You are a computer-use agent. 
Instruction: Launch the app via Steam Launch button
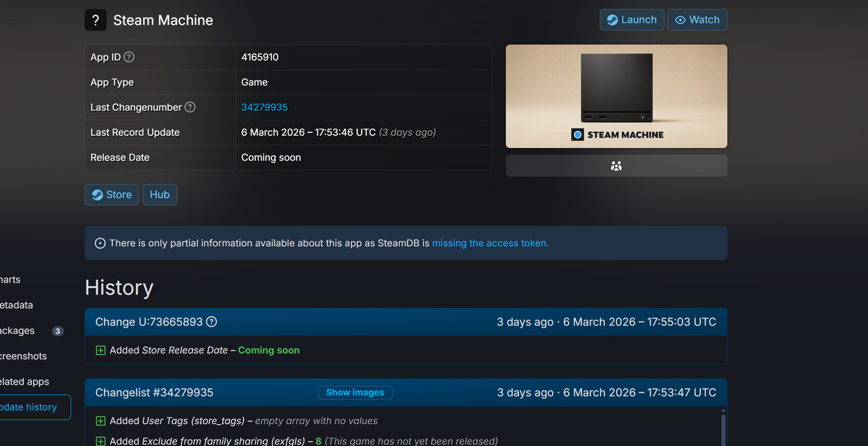[631, 20]
